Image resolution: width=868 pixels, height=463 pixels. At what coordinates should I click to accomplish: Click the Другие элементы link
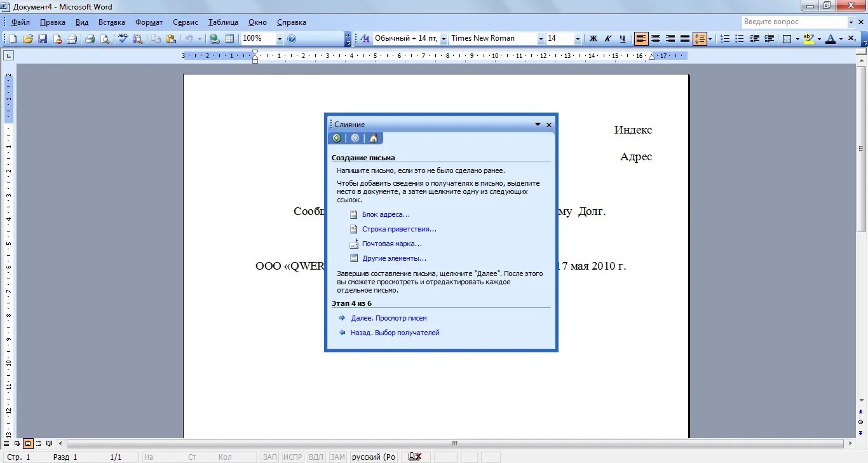(394, 258)
